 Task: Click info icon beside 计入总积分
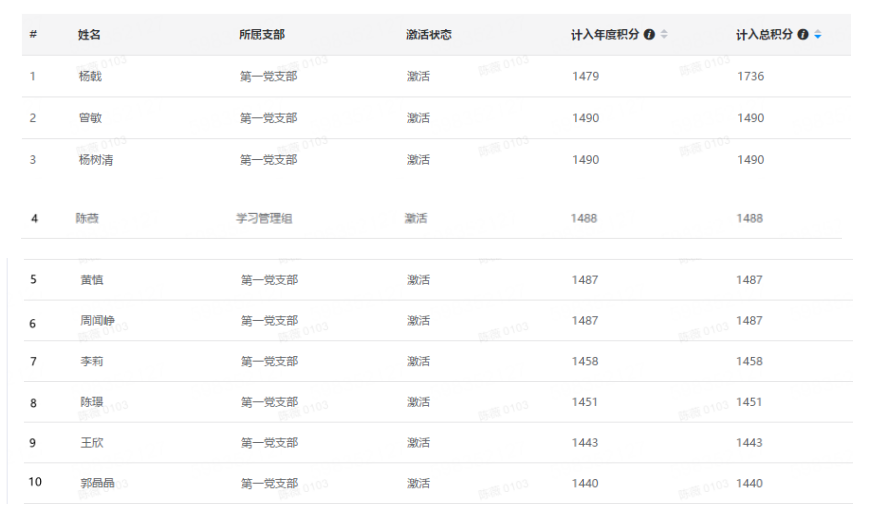(x=803, y=35)
